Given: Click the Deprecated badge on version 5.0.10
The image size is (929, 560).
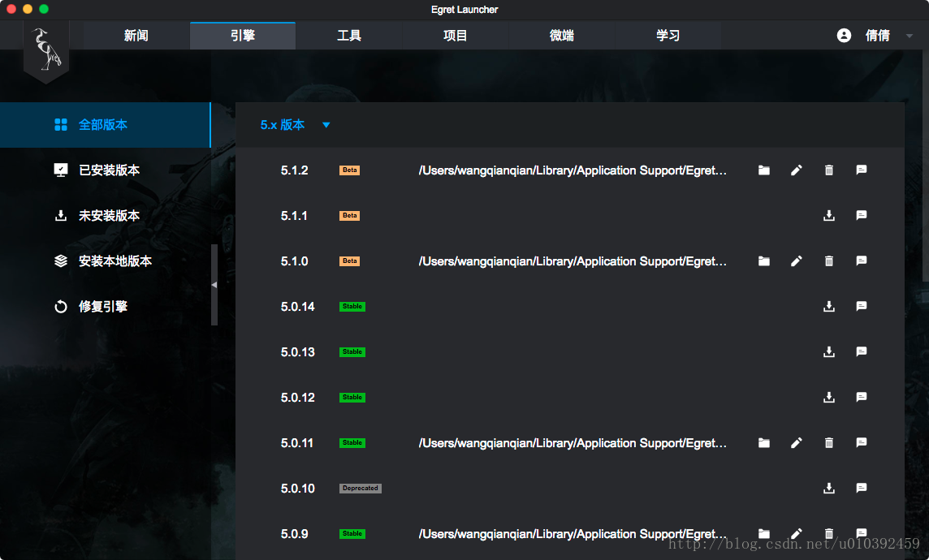Looking at the screenshot, I should pos(361,489).
